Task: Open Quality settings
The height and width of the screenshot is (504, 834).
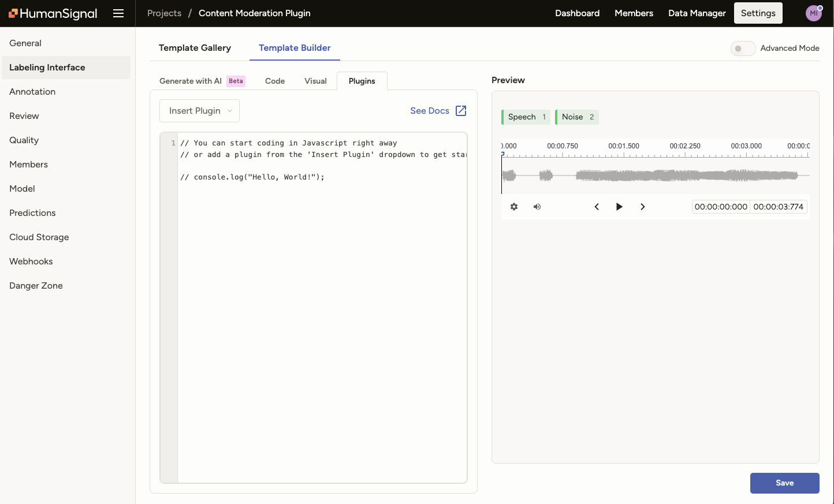Action: (66, 140)
